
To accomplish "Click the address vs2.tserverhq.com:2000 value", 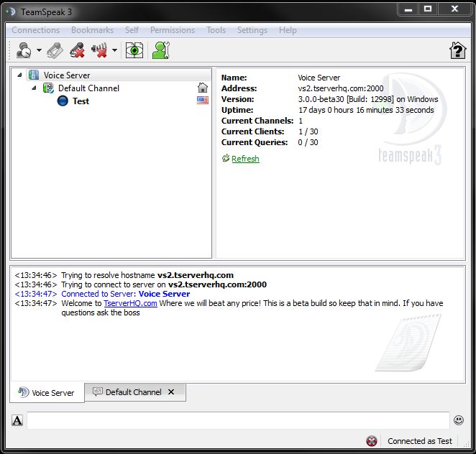I will click(341, 88).
